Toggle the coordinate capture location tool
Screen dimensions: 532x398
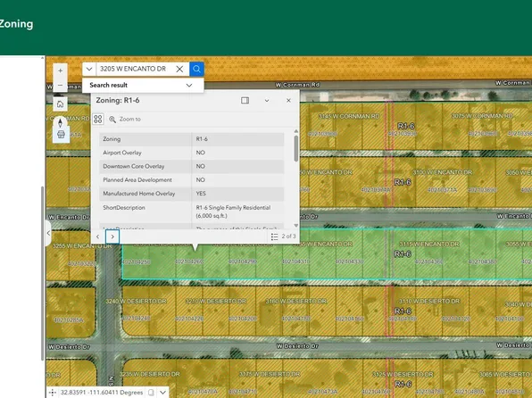point(53,393)
